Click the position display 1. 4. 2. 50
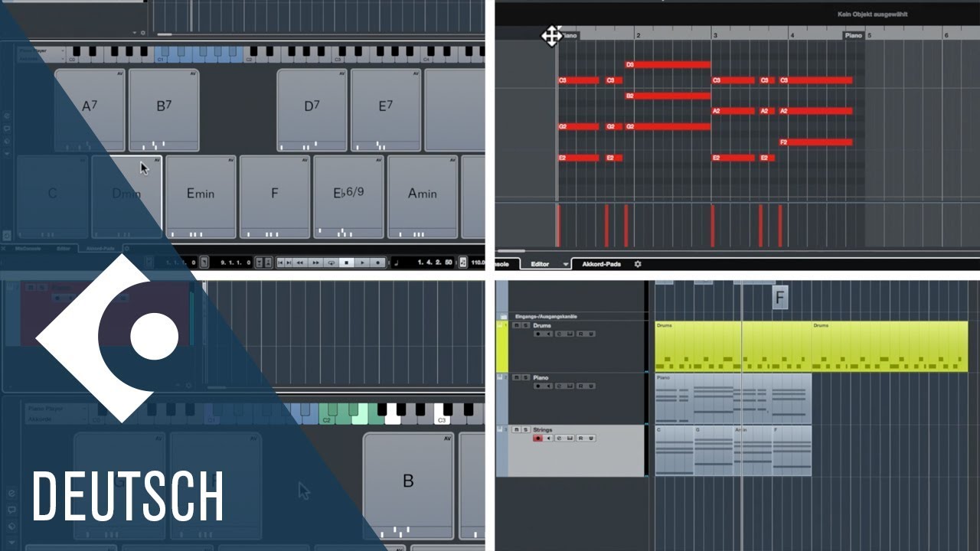 coord(435,262)
